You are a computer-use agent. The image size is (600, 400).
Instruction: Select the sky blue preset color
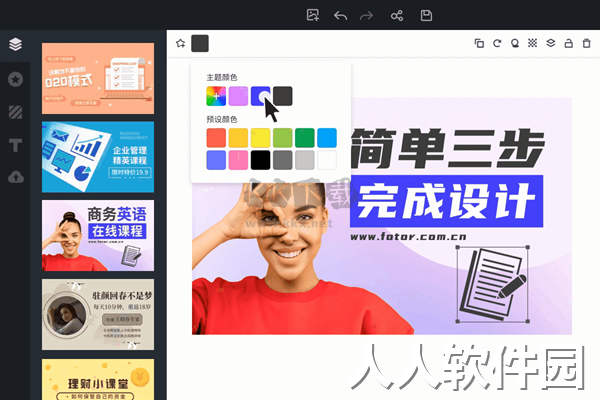[x=327, y=138]
